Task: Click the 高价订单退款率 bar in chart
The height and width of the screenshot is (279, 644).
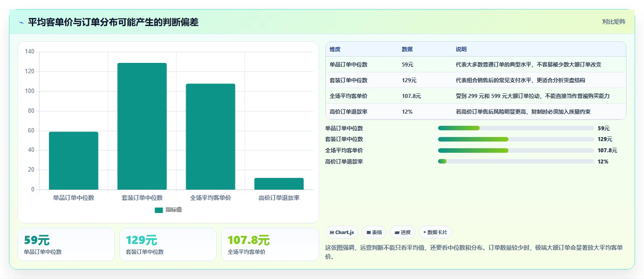Action: (x=279, y=184)
